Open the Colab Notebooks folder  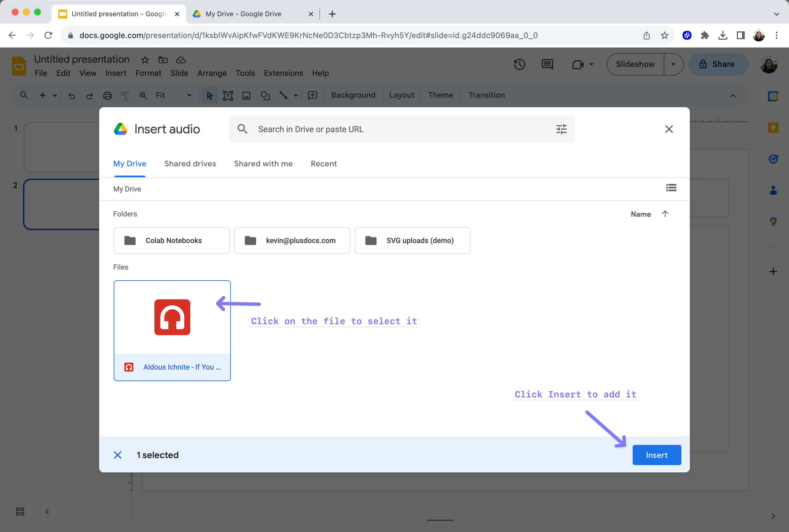pyautogui.click(x=171, y=241)
